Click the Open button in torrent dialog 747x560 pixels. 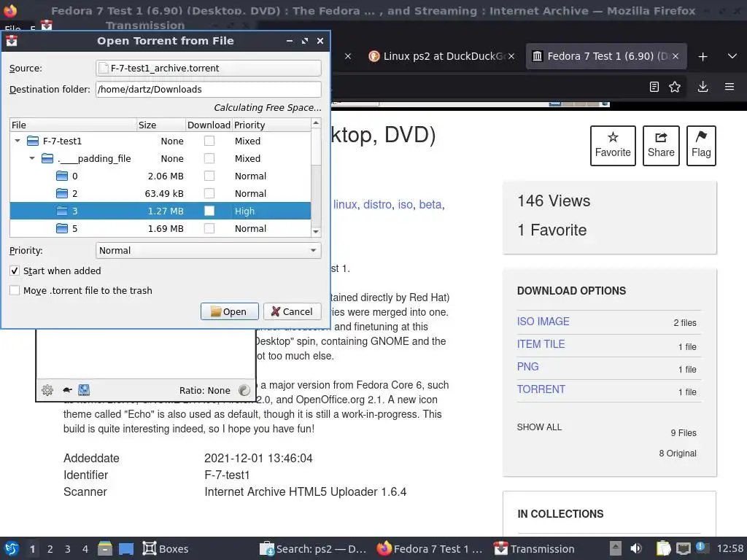tap(230, 311)
